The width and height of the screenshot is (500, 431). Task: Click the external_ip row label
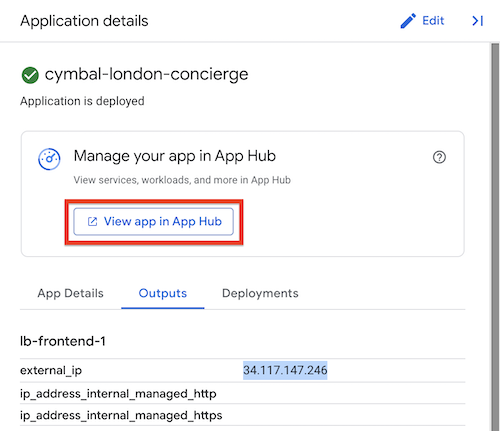coord(51,371)
